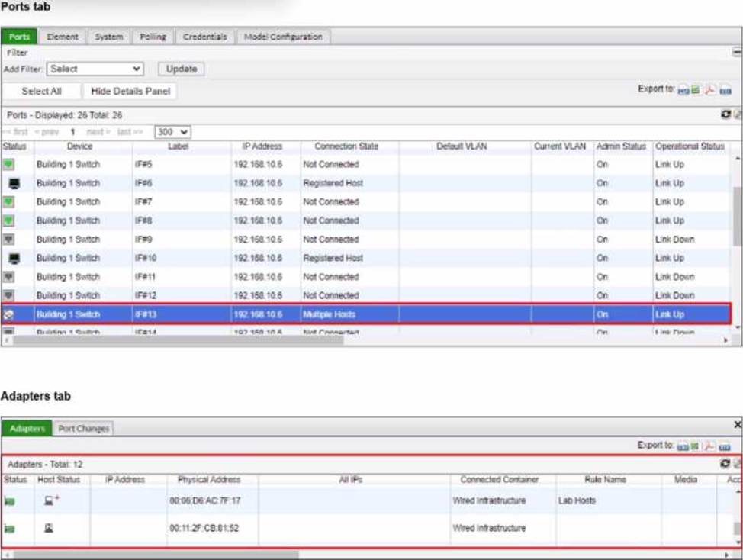Toggle the Hide Details Panel button
Screen dimensions: 743x560
(130, 91)
